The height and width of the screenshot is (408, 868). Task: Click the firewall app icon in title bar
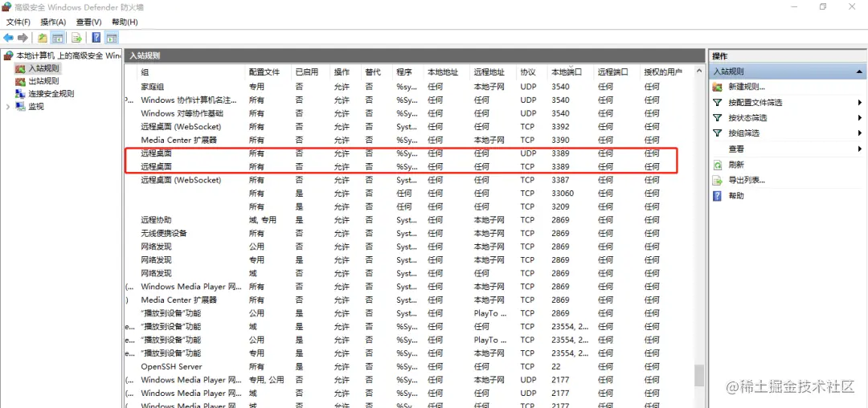tap(6, 6)
